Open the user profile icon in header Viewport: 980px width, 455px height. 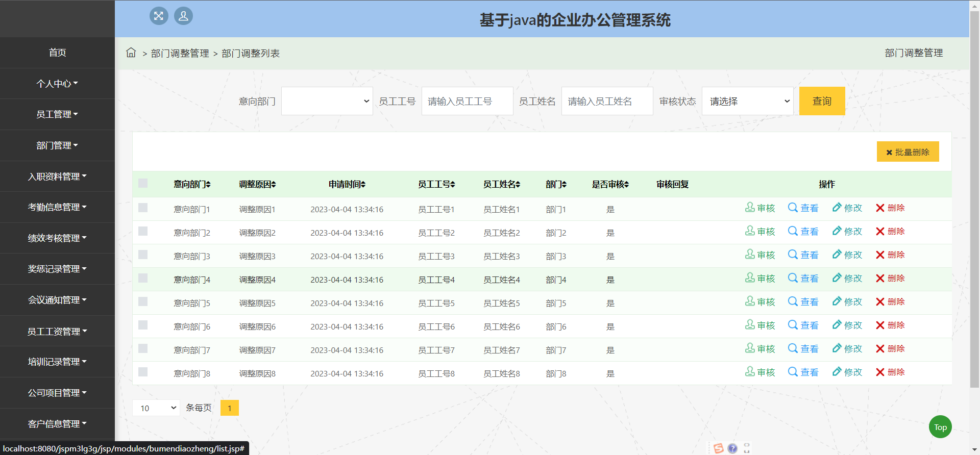pyautogui.click(x=183, y=16)
